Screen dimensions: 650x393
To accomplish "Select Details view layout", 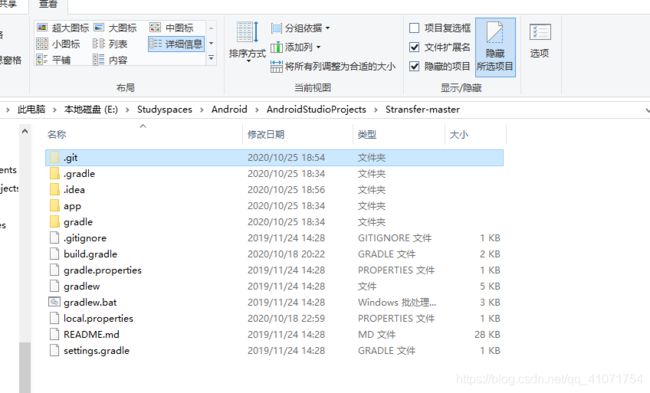I will pyautogui.click(x=176, y=44).
